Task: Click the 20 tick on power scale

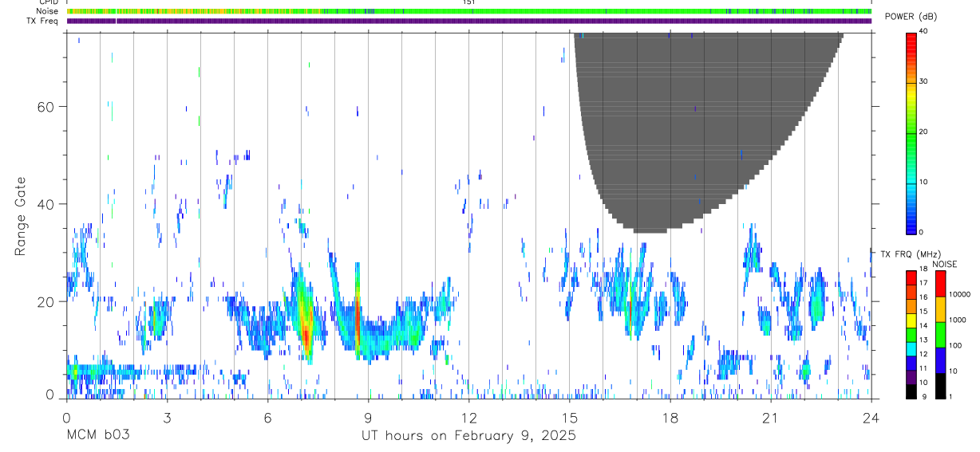Action: pos(923,132)
